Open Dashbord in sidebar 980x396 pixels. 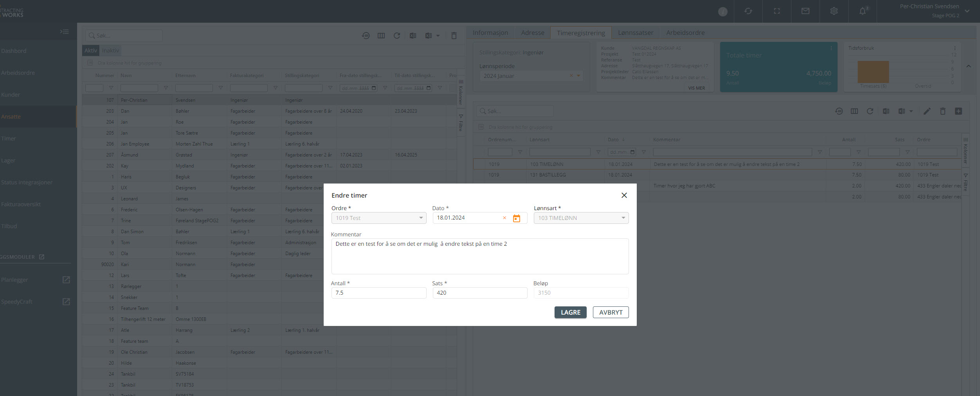(14, 51)
